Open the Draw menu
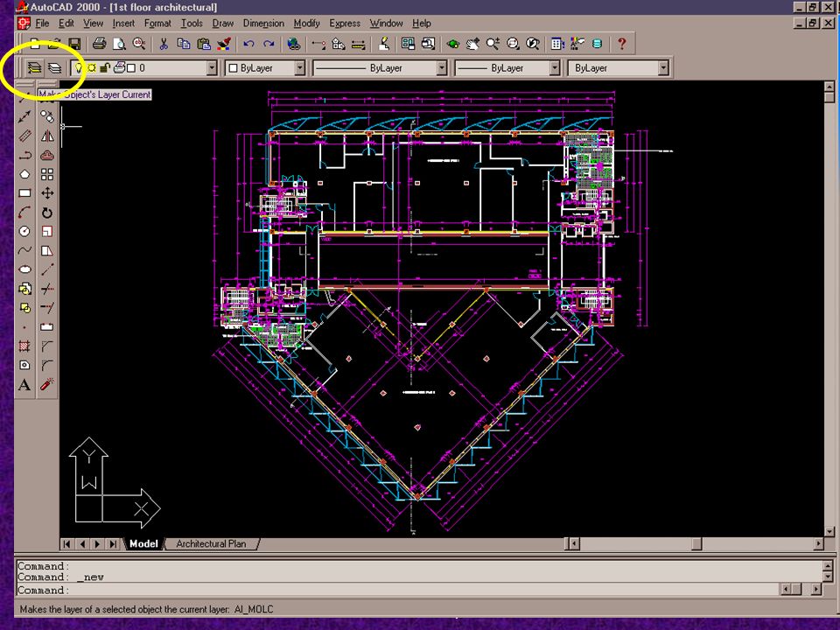Image resolution: width=840 pixels, height=630 pixels. [223, 24]
